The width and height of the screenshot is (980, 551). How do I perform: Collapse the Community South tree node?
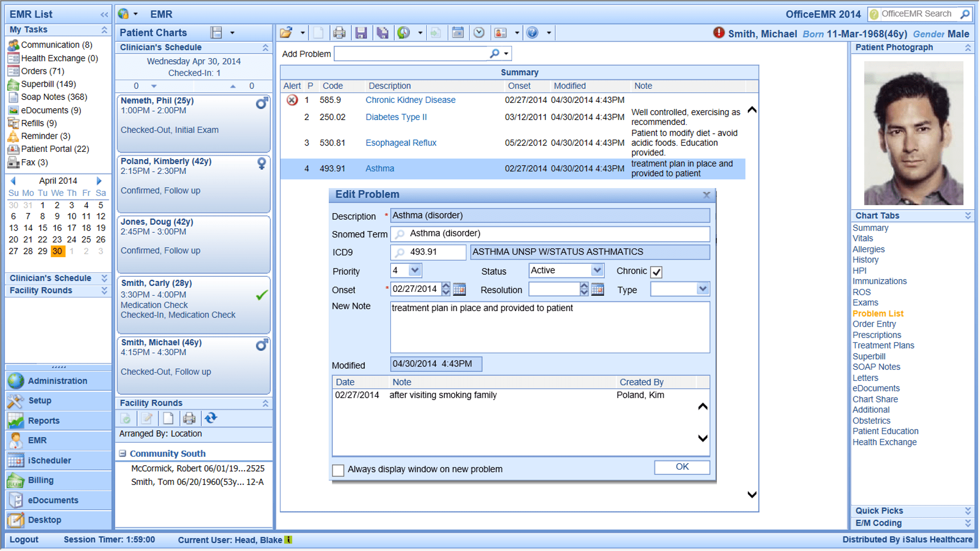122,454
